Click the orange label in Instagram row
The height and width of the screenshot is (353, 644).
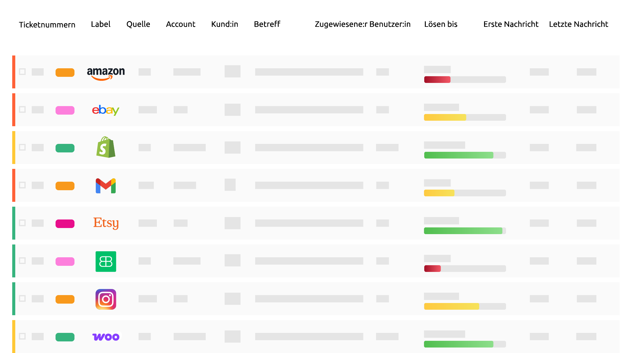65,299
